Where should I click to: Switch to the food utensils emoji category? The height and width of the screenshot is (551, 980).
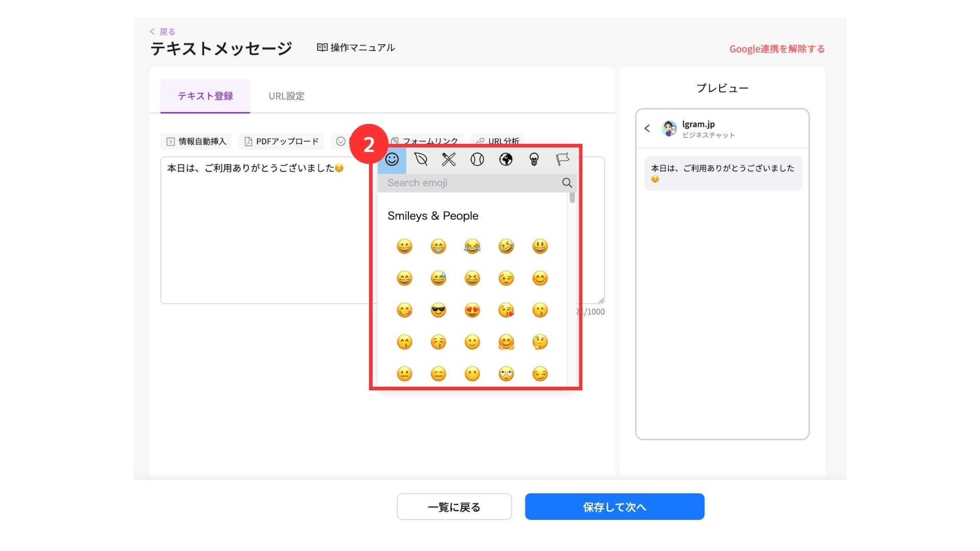[449, 160]
